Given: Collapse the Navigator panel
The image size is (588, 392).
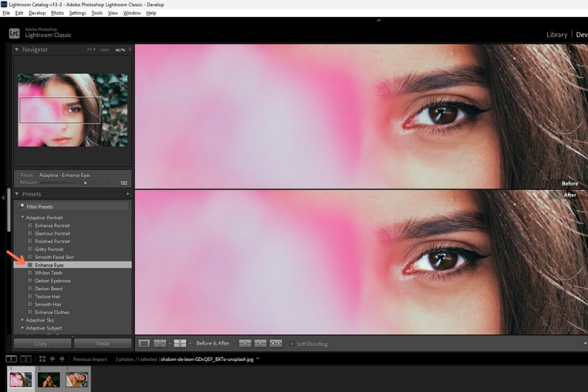Looking at the screenshot, I should coord(17,49).
